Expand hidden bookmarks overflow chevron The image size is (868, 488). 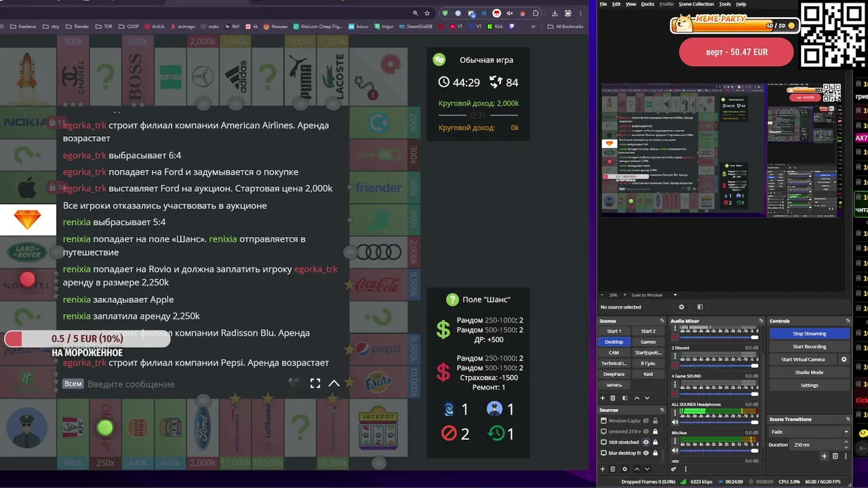pos(533,26)
